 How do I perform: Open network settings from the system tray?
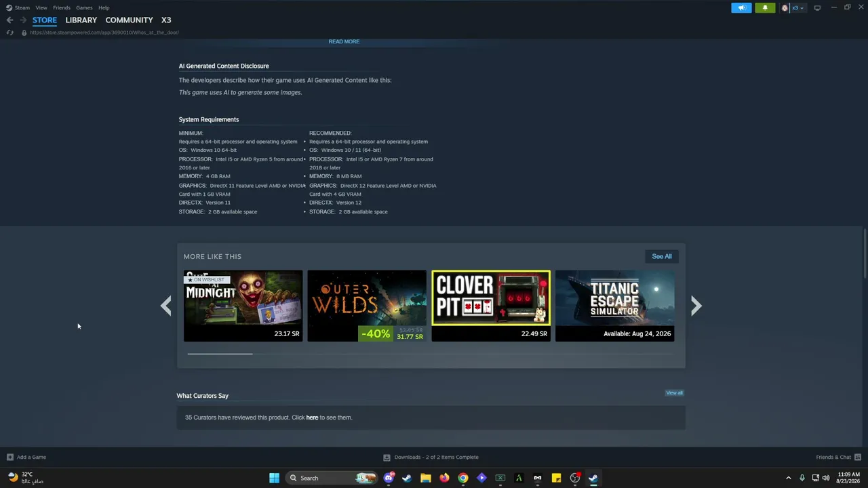(x=816, y=478)
